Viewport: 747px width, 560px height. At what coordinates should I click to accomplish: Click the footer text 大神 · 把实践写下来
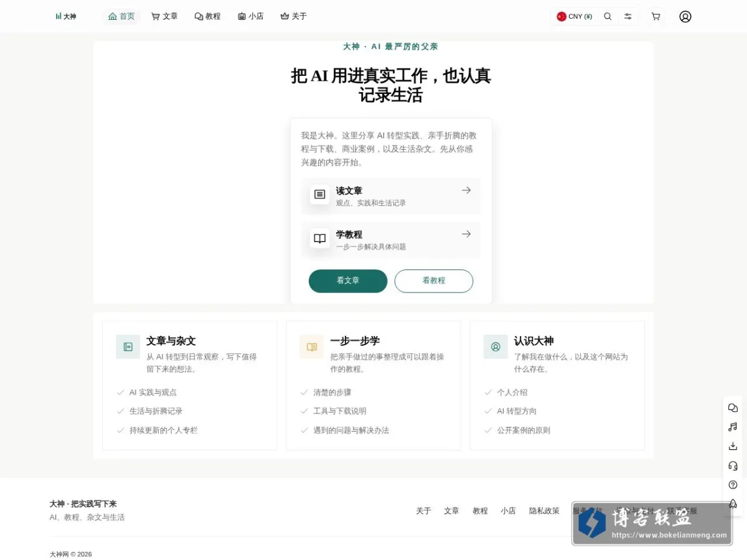(83, 504)
